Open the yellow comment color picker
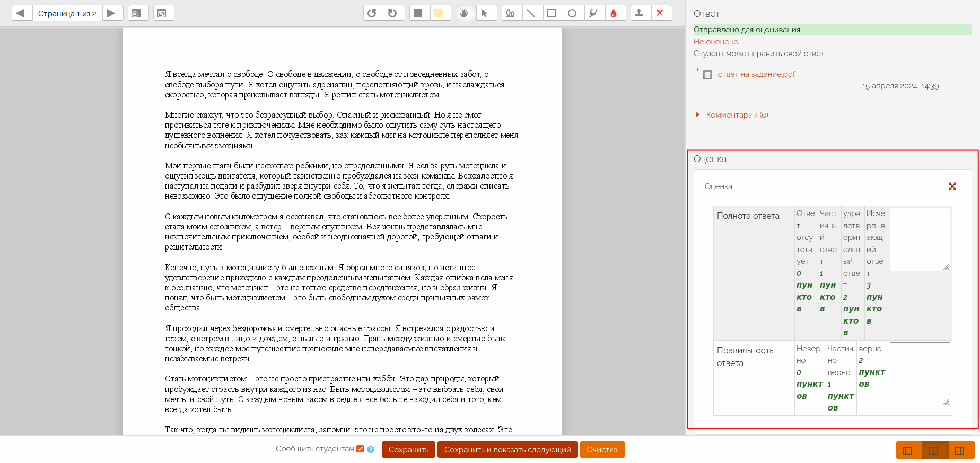 (440, 13)
